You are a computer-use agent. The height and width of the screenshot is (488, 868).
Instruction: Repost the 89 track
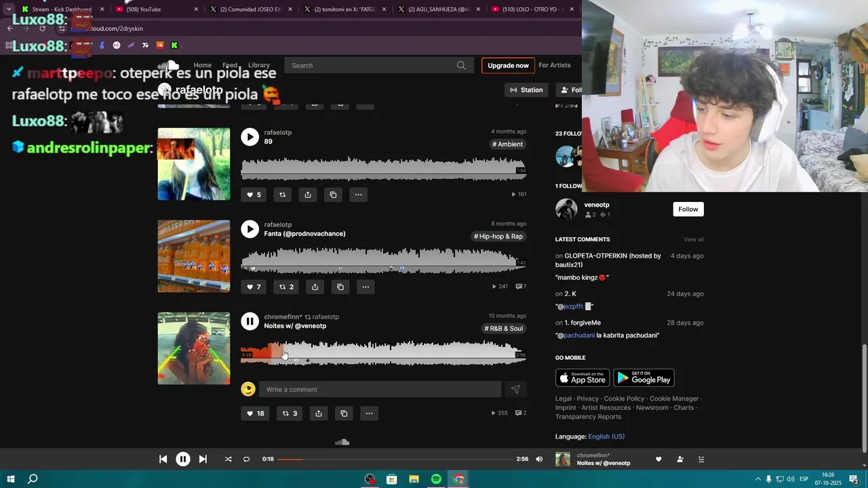tap(283, 195)
